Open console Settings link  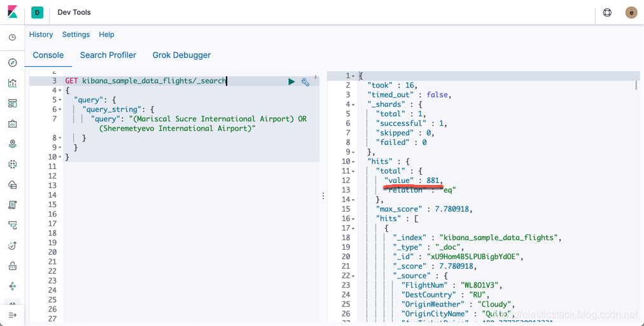[x=76, y=34]
